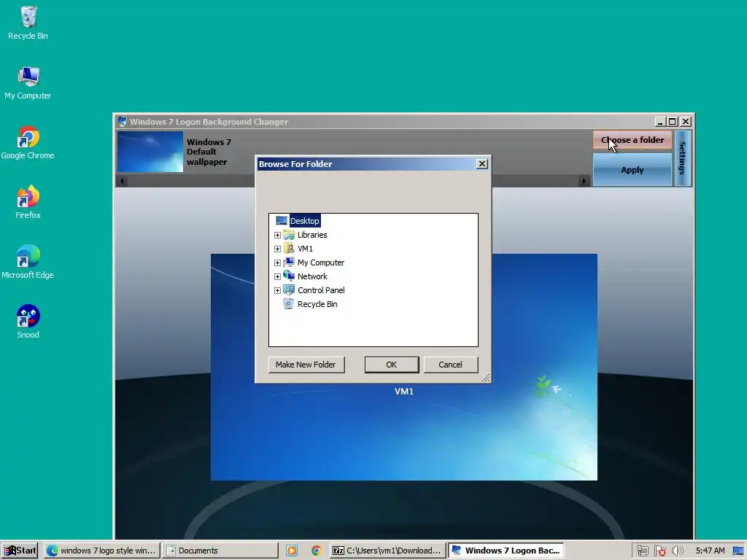Expand the Libraries tree node
This screenshot has width=747, height=560.
[x=277, y=236]
